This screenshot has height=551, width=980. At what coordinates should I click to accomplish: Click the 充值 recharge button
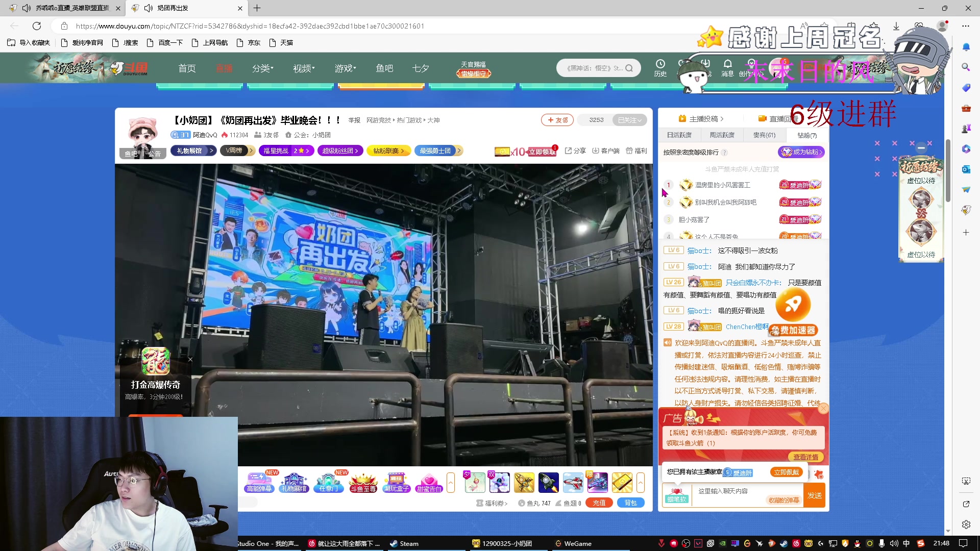coord(599,503)
